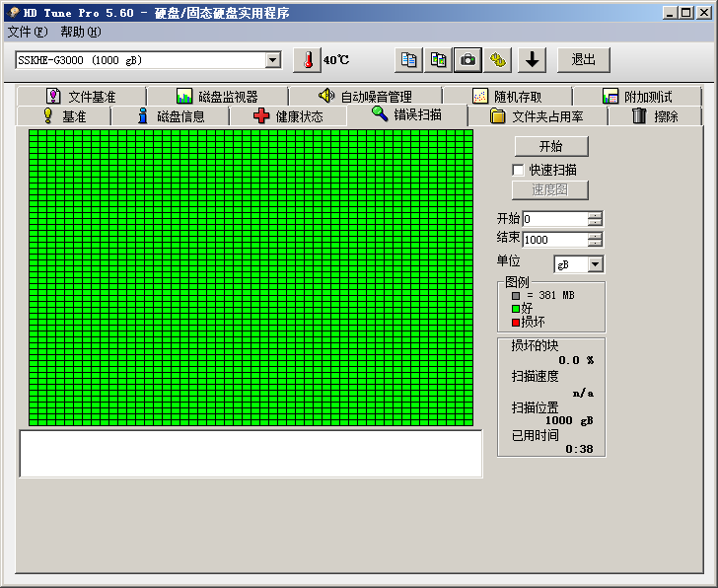The width and height of the screenshot is (718, 588).
Task: Click the down-arrow minimize-to-tray icon
Action: [533, 60]
